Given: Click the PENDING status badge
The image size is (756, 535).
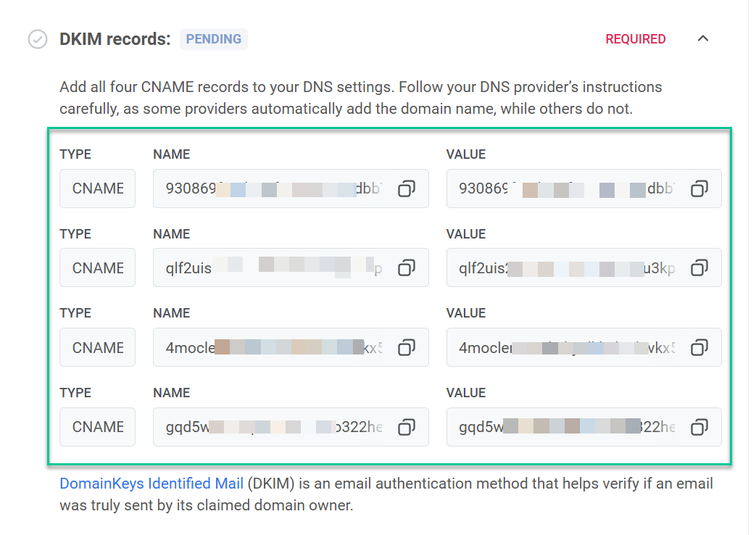Looking at the screenshot, I should point(214,39).
